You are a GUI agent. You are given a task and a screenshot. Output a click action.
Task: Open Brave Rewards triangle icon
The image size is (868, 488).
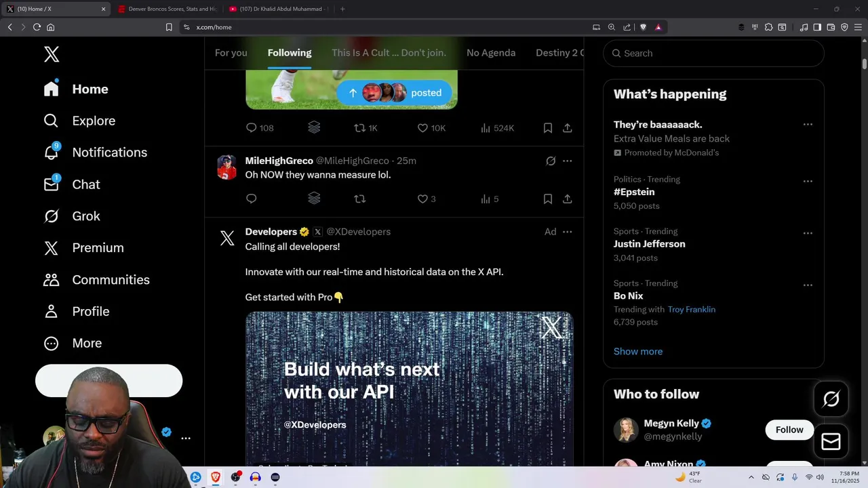tap(658, 27)
